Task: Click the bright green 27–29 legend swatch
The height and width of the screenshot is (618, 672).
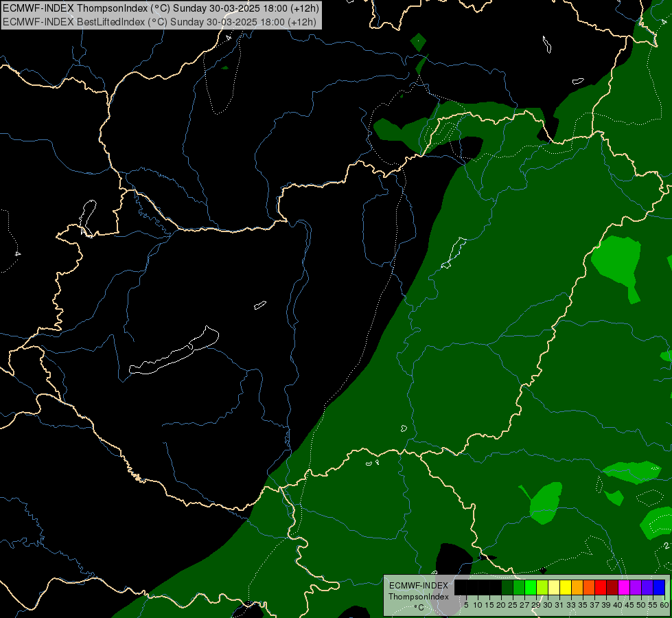Action: coord(531,587)
